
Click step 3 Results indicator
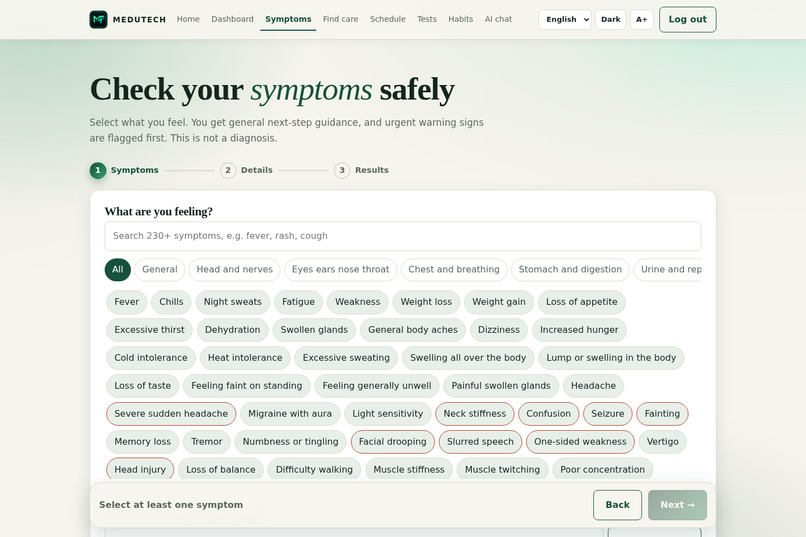(x=361, y=170)
